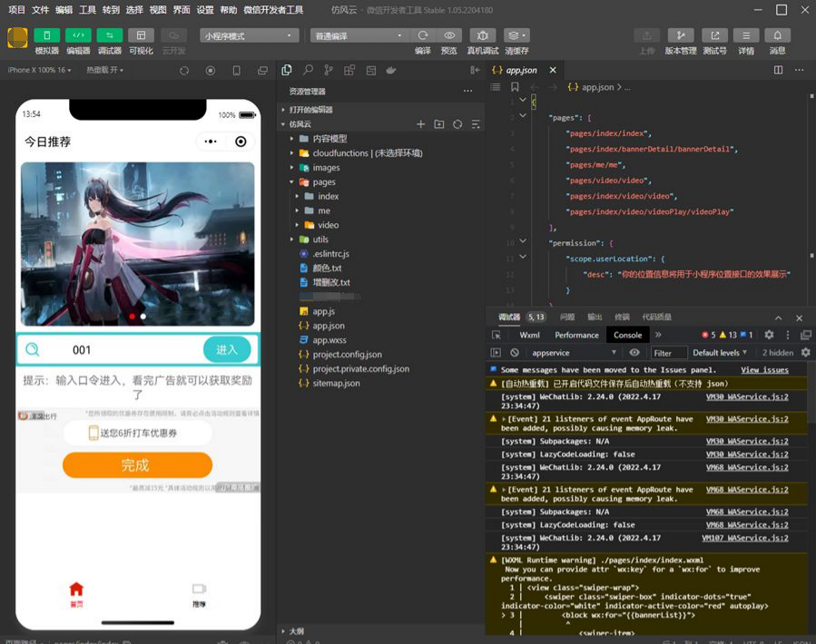
Task: Toggle the 模拟器 simulator panel
Action: coord(47,35)
